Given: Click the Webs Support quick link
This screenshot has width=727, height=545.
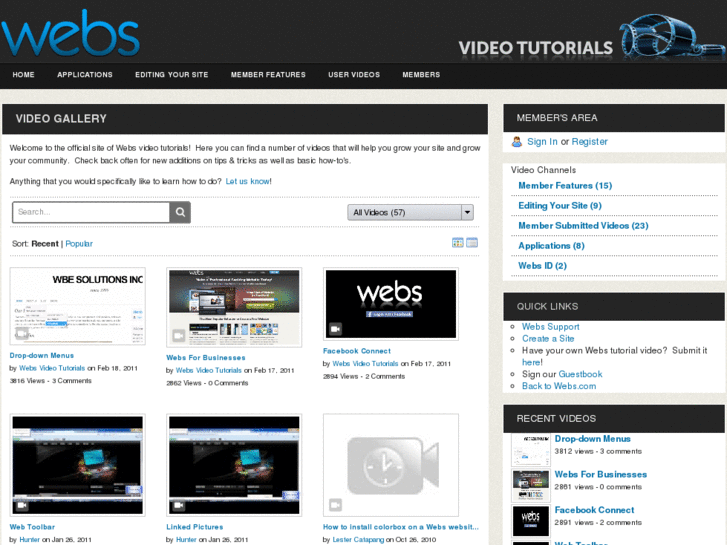Looking at the screenshot, I should pyautogui.click(x=550, y=327).
